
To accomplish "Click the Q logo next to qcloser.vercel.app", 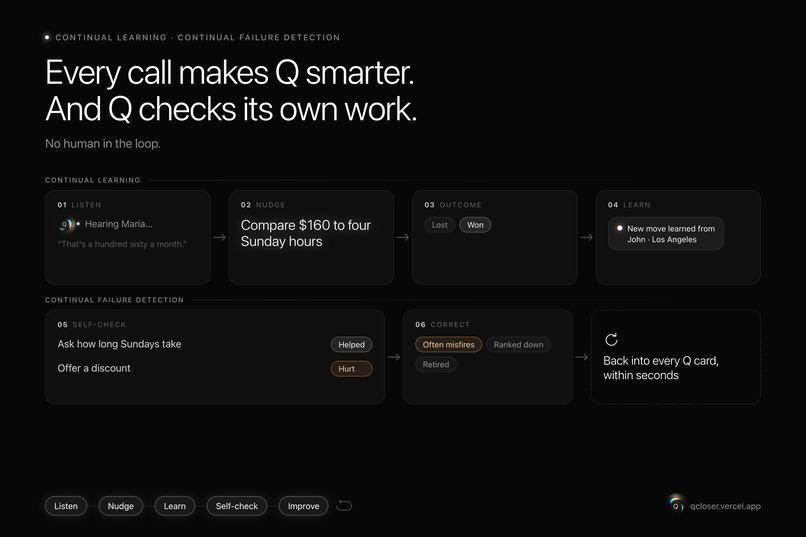I will (x=676, y=505).
